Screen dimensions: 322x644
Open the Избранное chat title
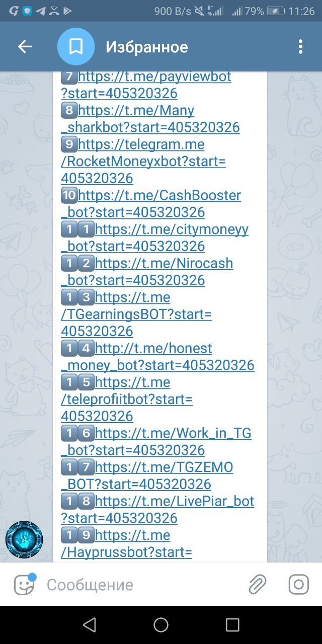147,47
